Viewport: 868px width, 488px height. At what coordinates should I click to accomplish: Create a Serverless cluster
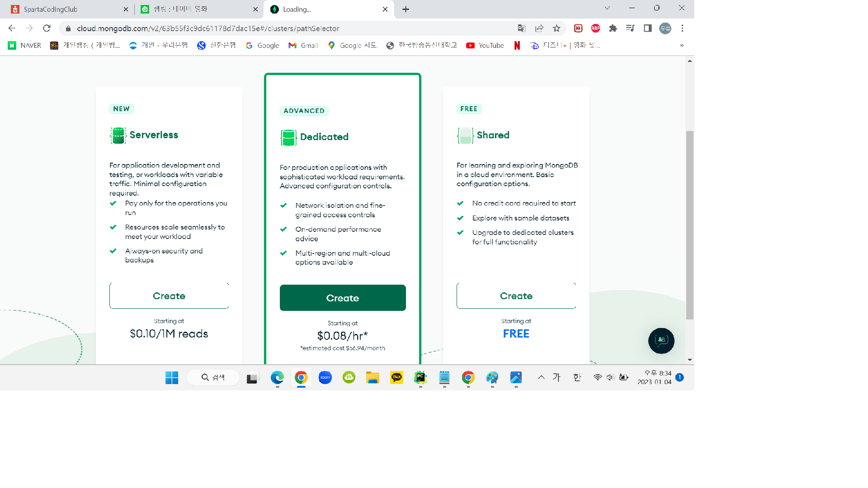(169, 296)
